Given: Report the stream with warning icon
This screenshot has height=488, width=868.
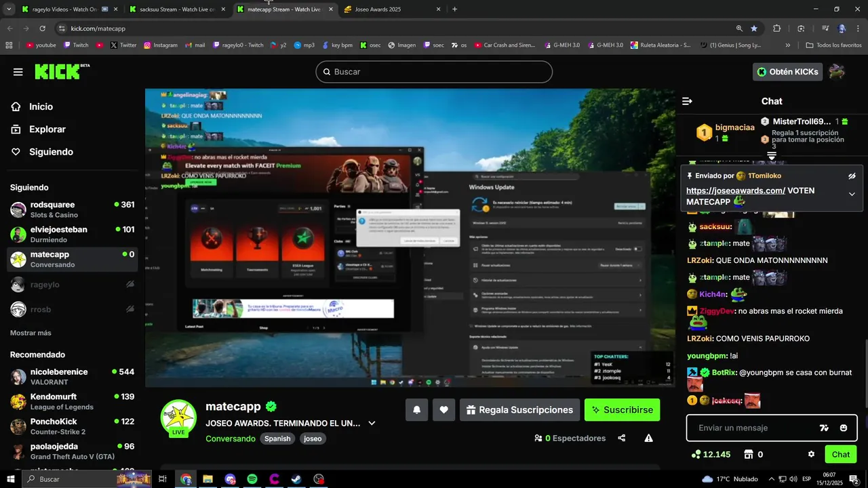Looking at the screenshot, I should (649, 439).
